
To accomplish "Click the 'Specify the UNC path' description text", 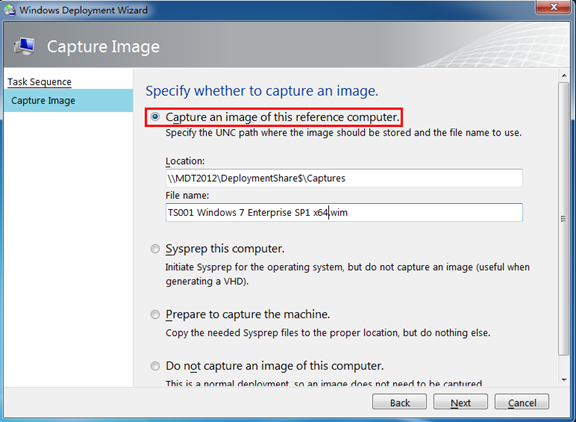I will coord(343,133).
